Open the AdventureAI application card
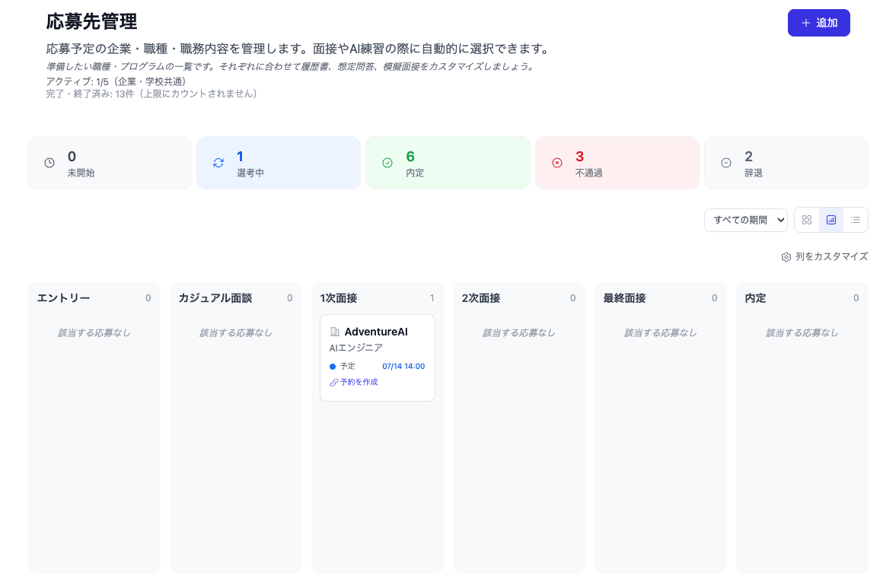This screenshot has width=883, height=588. (x=378, y=358)
